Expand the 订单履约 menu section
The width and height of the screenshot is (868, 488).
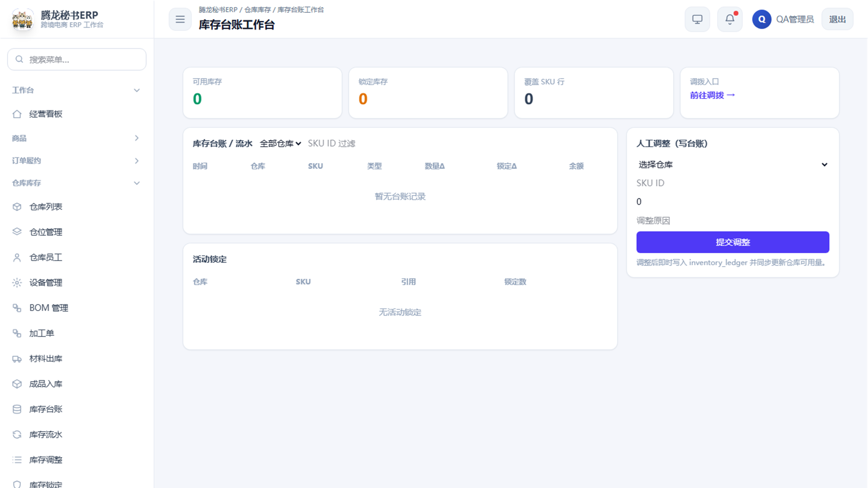click(x=77, y=161)
